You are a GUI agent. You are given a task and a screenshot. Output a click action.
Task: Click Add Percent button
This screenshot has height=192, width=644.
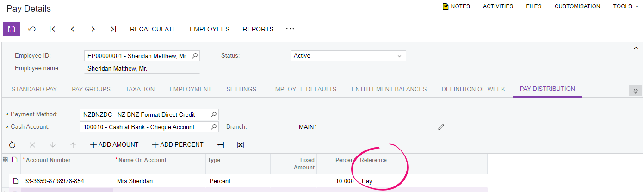178,145
